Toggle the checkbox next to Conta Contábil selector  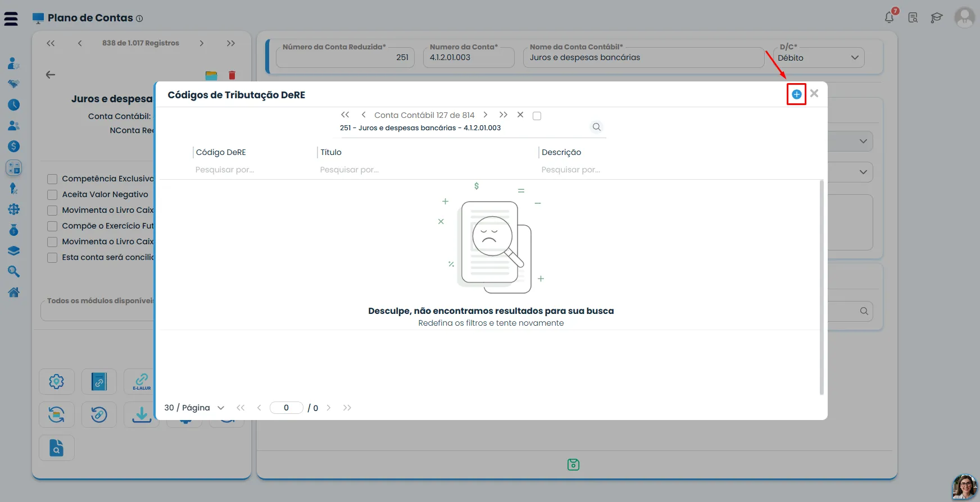coord(537,116)
